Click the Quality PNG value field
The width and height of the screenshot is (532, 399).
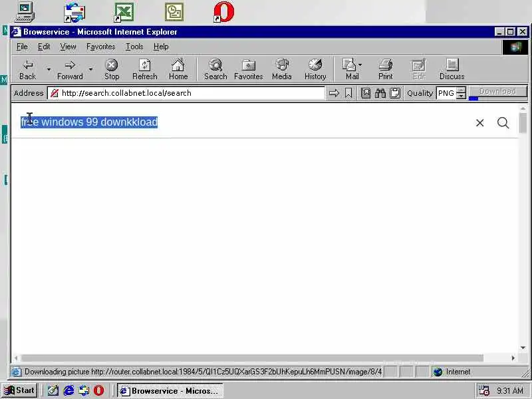[x=446, y=93]
